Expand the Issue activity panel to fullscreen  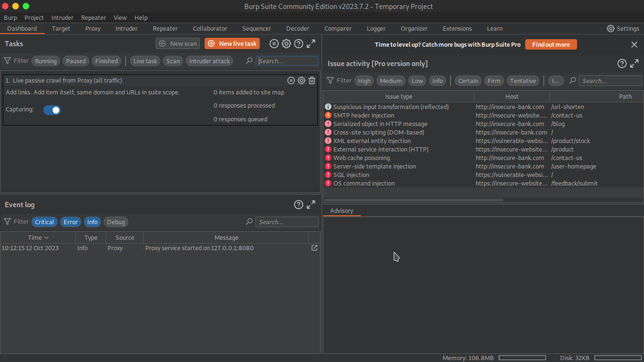635,63
